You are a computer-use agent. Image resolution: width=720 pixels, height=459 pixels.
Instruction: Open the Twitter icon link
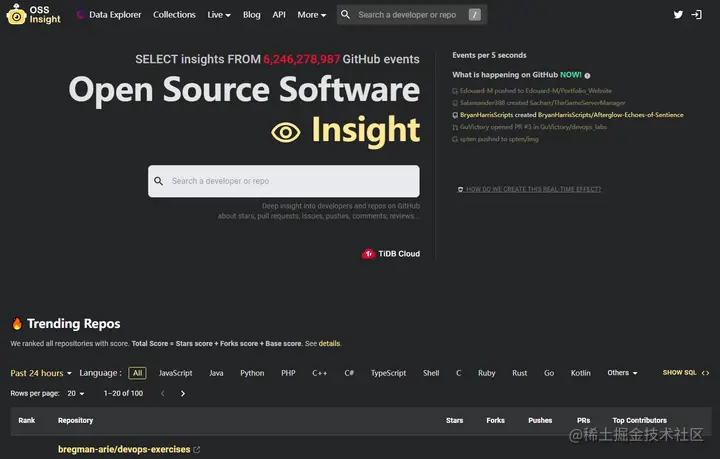[x=678, y=15]
